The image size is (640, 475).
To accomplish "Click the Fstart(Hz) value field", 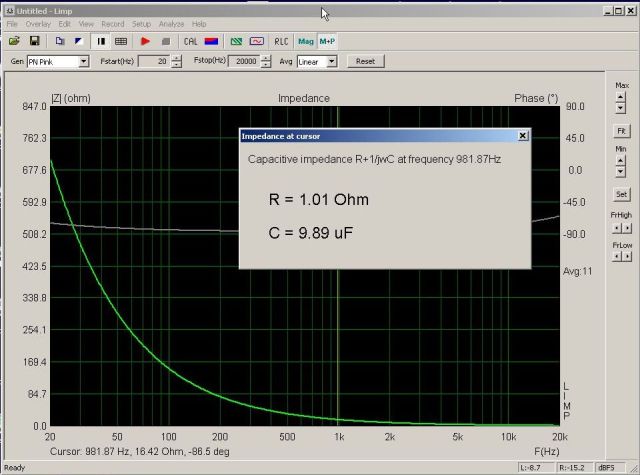I will (154, 62).
